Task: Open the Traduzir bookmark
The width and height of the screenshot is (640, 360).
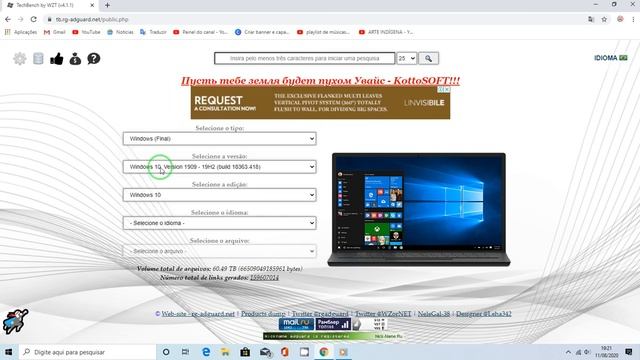Action: 153,32
